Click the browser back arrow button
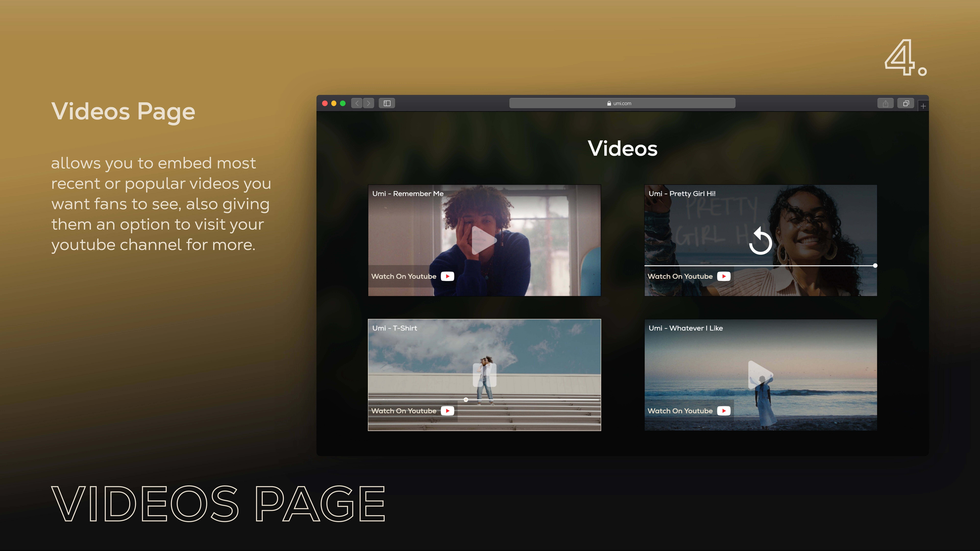Screen dimensions: 980x551 (x=357, y=103)
